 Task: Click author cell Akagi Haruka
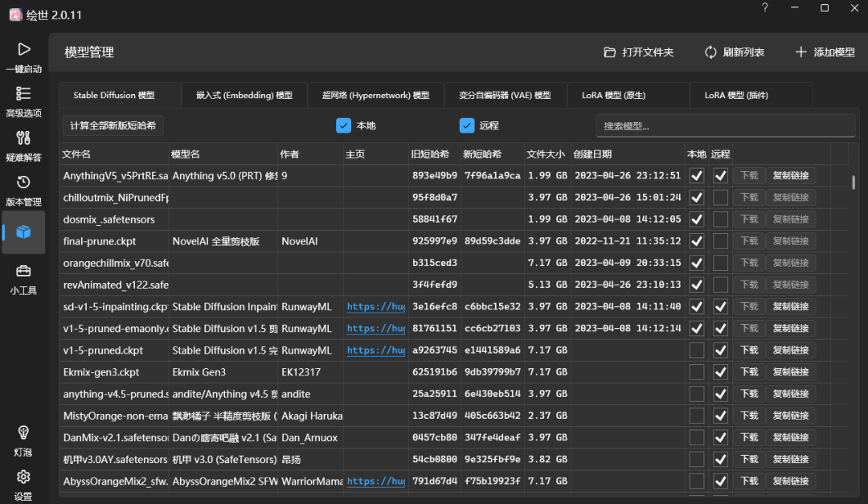tap(311, 416)
